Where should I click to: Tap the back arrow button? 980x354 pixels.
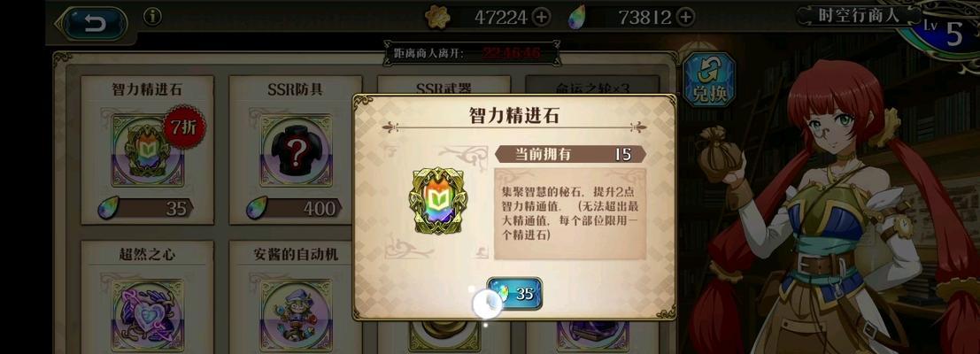(x=95, y=24)
